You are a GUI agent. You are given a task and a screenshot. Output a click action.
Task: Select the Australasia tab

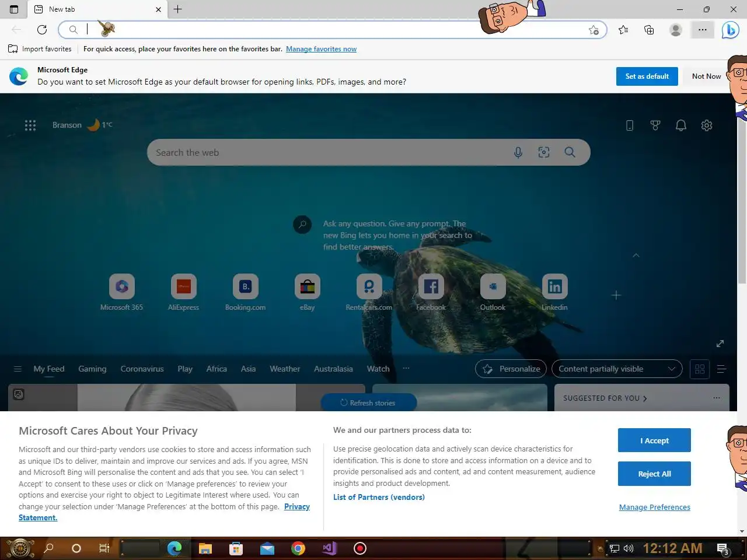point(333,369)
